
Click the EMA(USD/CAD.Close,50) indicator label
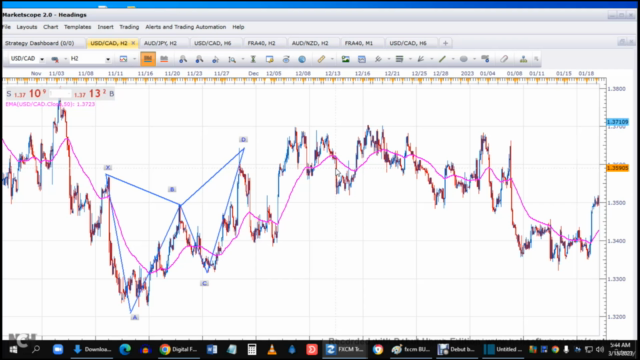(x=50, y=104)
